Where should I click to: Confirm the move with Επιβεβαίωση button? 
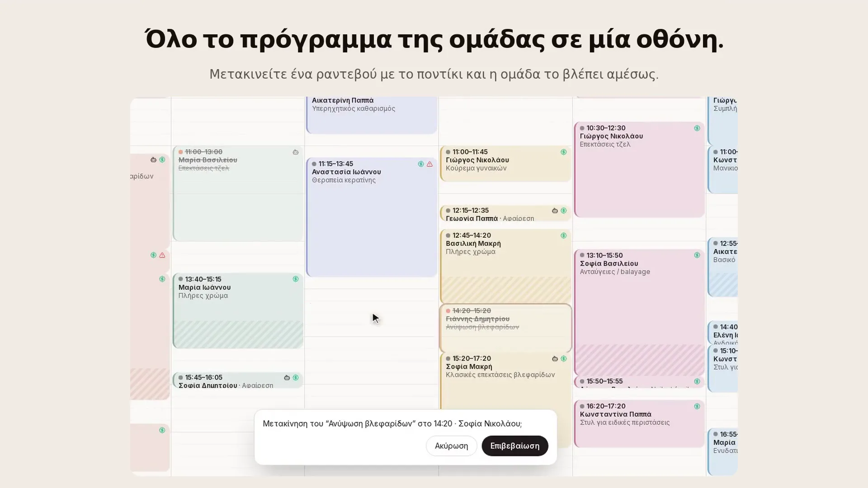[x=514, y=446]
